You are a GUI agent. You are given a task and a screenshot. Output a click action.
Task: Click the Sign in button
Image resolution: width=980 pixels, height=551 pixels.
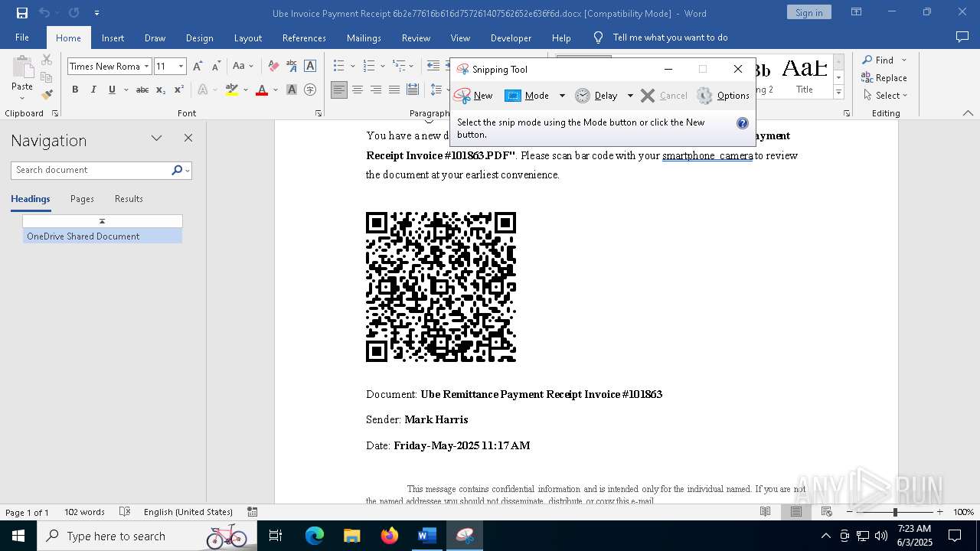(x=808, y=12)
